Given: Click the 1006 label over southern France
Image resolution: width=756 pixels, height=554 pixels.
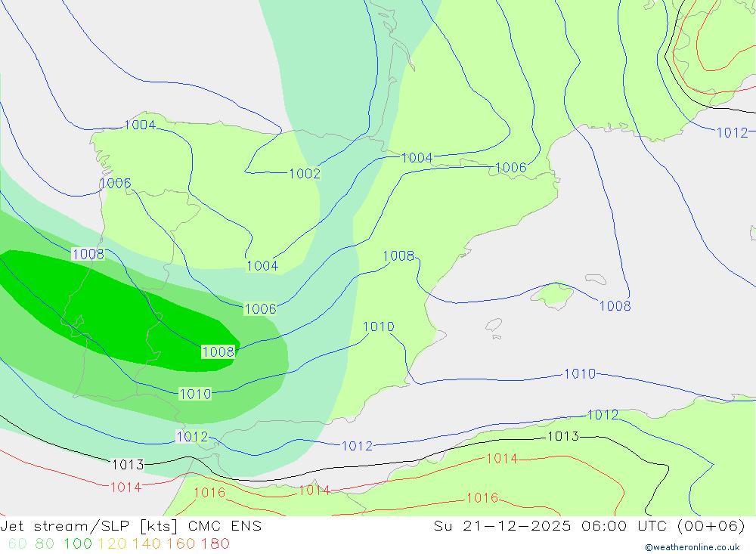Looking at the screenshot, I should pos(511,167).
